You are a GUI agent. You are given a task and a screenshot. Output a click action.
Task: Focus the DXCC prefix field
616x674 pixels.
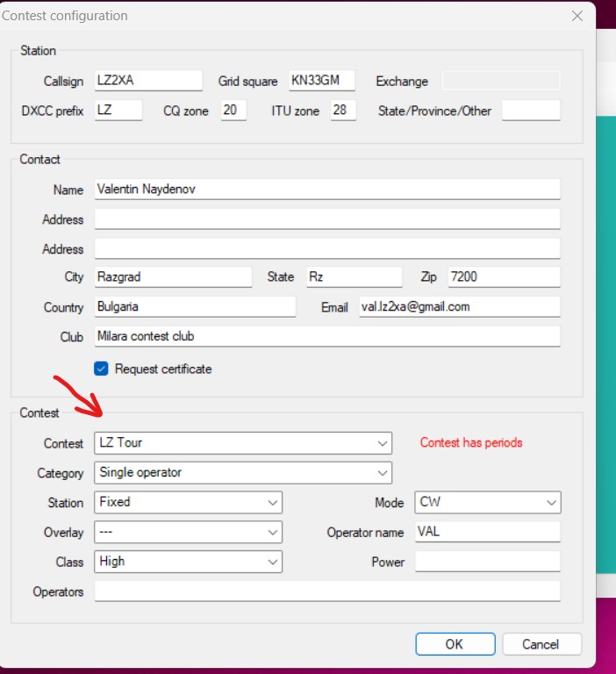(x=118, y=110)
